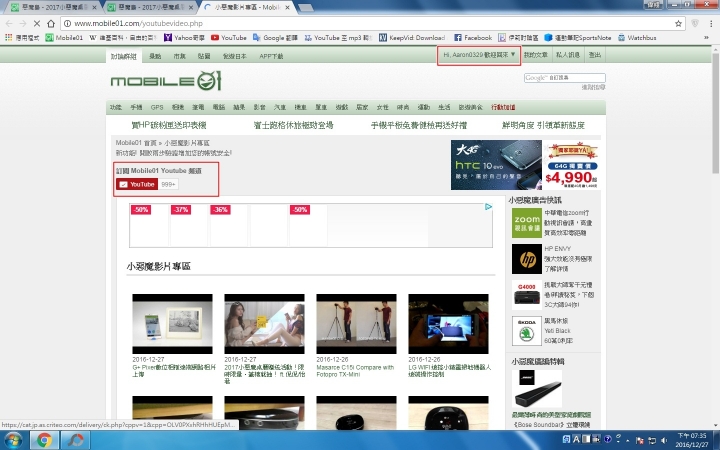
Task: Open the zoom video conference sidebar ad
Action: pyautogui.click(x=552, y=223)
